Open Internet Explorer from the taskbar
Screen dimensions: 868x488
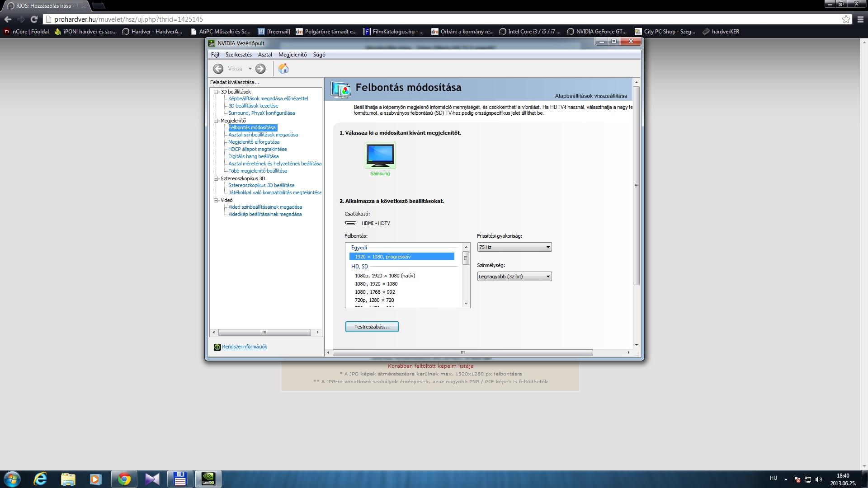[x=40, y=479]
